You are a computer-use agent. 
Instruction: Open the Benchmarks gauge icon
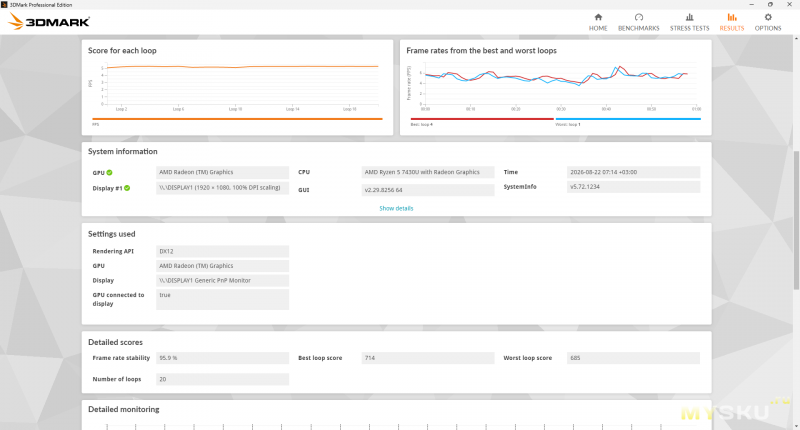click(639, 17)
